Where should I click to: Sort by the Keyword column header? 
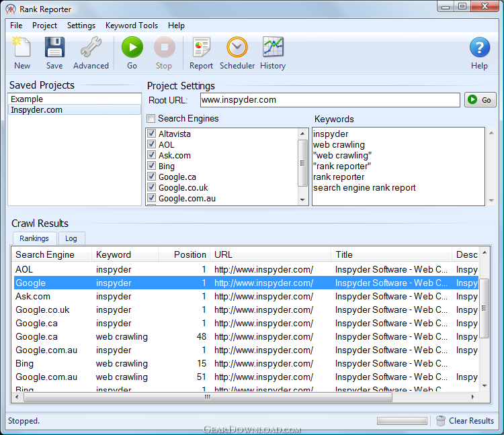(126, 254)
